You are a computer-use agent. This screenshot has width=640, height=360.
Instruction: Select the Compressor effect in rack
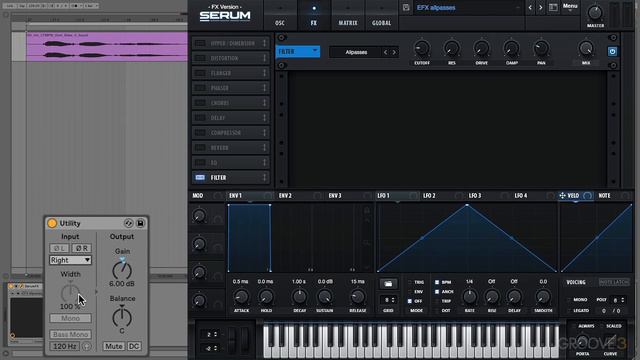(x=231, y=133)
